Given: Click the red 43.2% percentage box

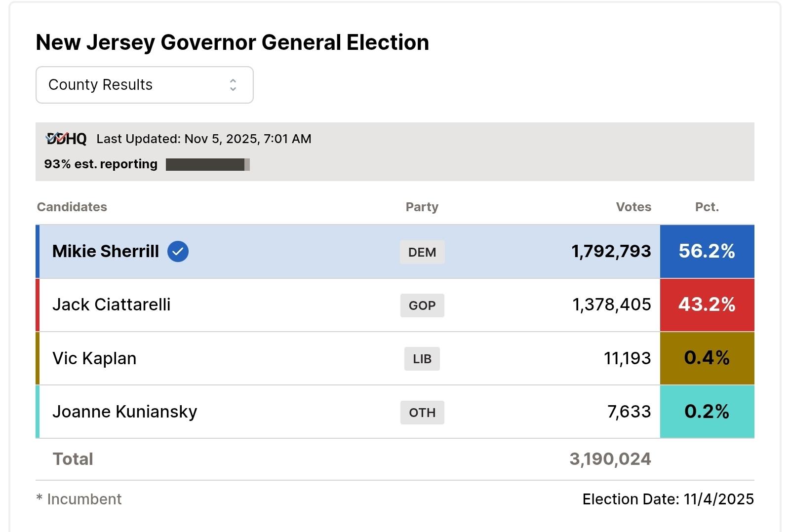Looking at the screenshot, I should coord(707,304).
